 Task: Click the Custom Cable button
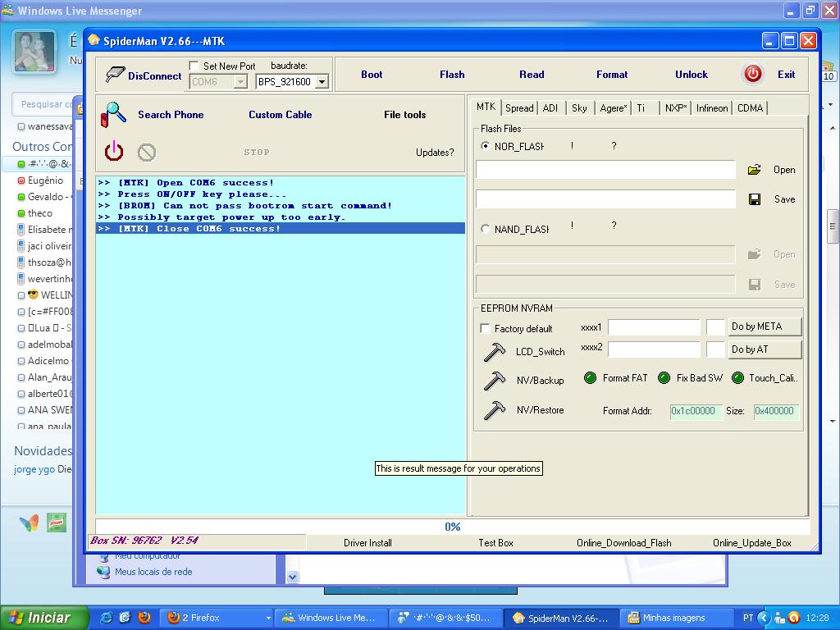tap(281, 115)
